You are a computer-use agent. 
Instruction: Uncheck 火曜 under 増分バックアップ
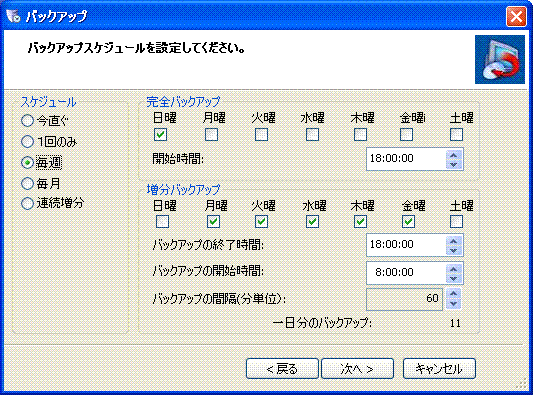point(261,222)
